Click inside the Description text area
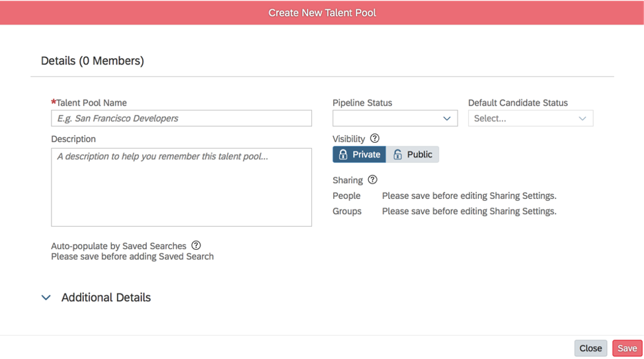 click(181, 188)
